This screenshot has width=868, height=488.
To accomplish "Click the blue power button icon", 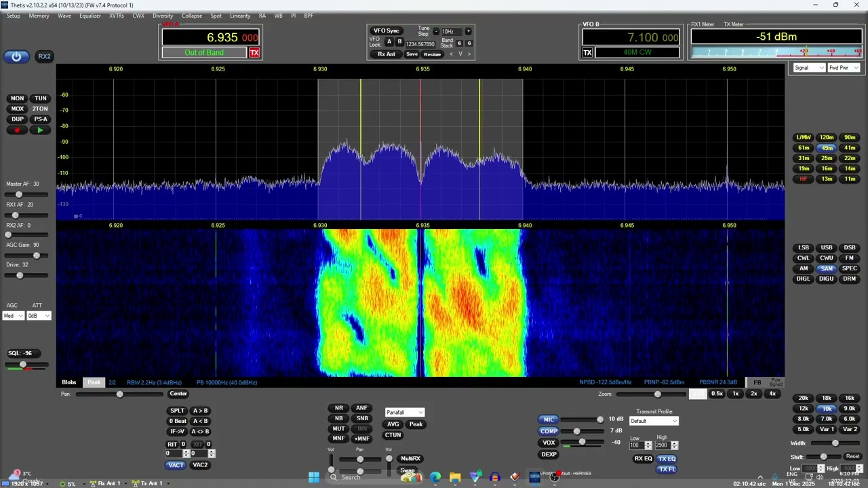I will tap(16, 57).
